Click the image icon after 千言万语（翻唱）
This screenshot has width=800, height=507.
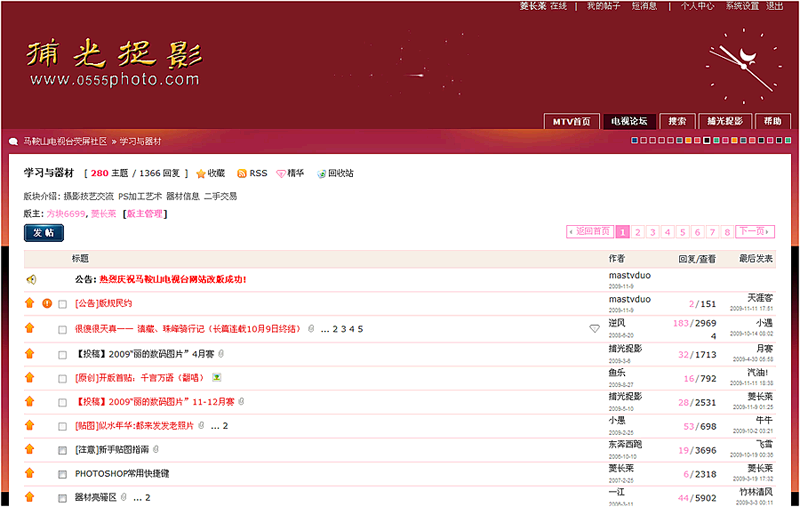[x=216, y=378]
